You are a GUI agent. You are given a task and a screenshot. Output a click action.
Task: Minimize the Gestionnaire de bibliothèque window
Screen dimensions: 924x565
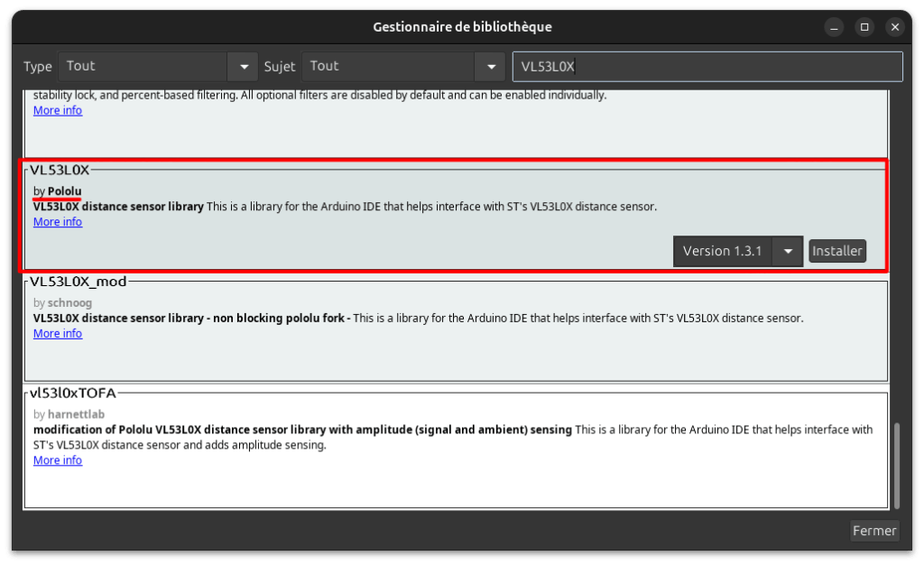(x=834, y=27)
